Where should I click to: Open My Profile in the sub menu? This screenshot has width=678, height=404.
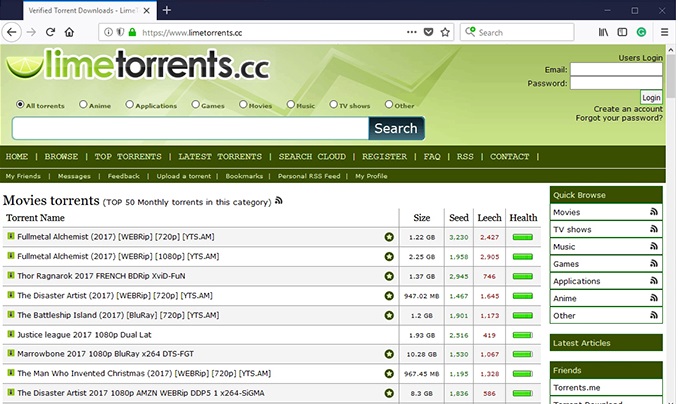(371, 176)
